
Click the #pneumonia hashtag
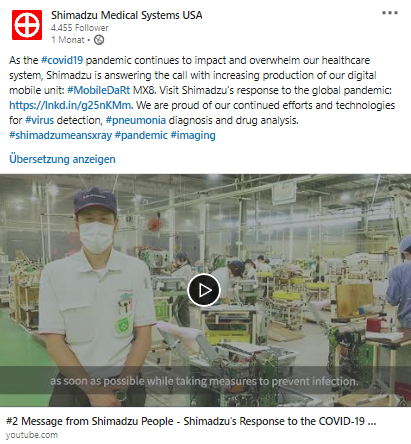click(x=136, y=120)
